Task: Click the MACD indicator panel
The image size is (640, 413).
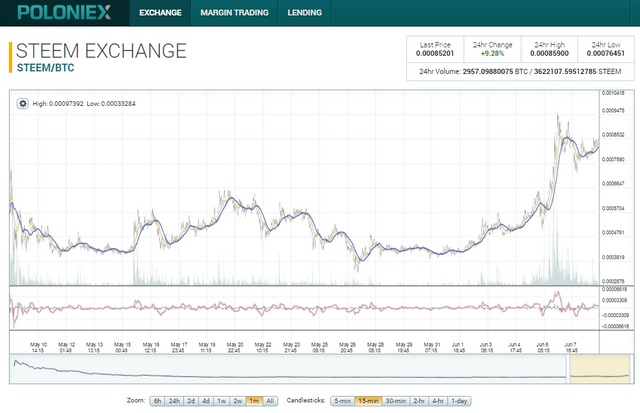Action: pyautogui.click(x=304, y=308)
